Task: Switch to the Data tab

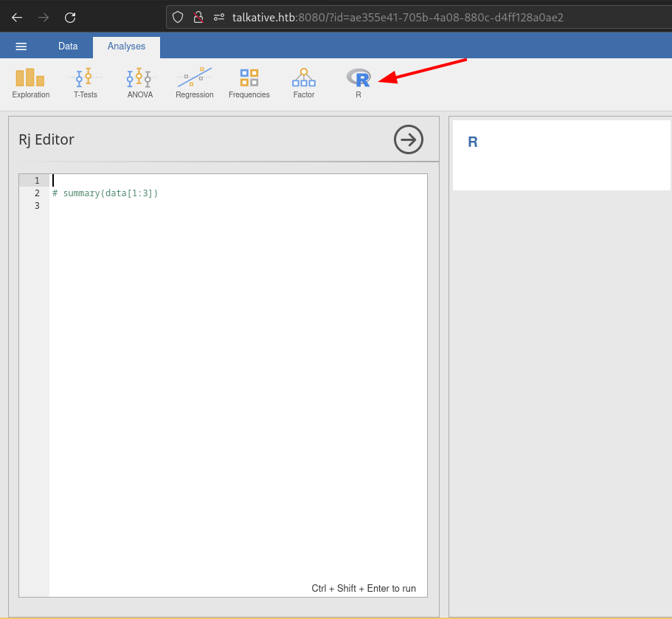Action: coord(68,46)
